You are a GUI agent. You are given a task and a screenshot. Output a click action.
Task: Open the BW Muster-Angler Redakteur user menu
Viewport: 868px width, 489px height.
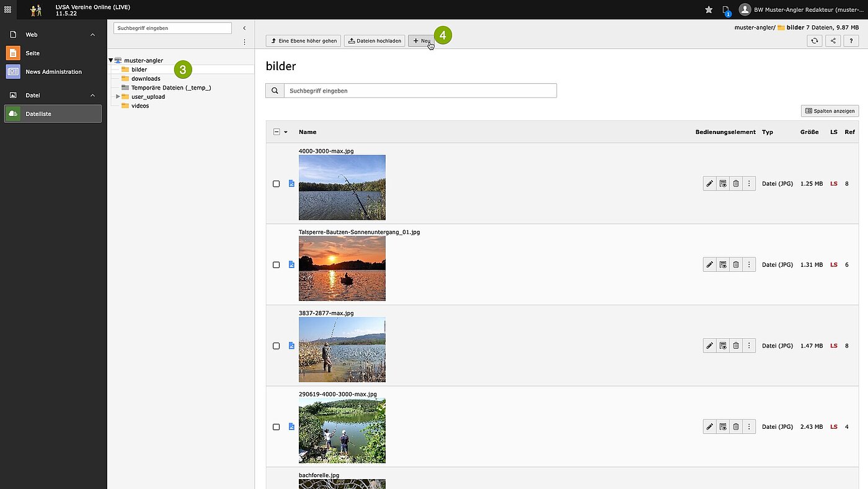pyautogui.click(x=800, y=9)
